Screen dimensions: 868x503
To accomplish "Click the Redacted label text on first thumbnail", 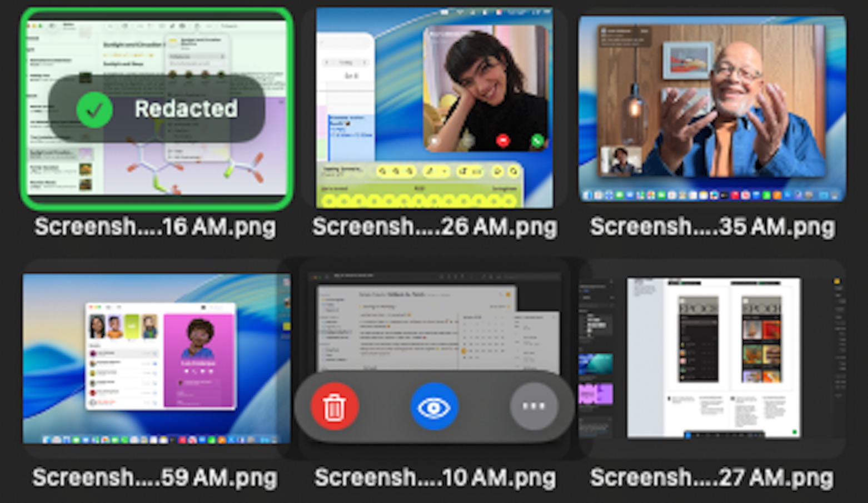I will coord(186,109).
